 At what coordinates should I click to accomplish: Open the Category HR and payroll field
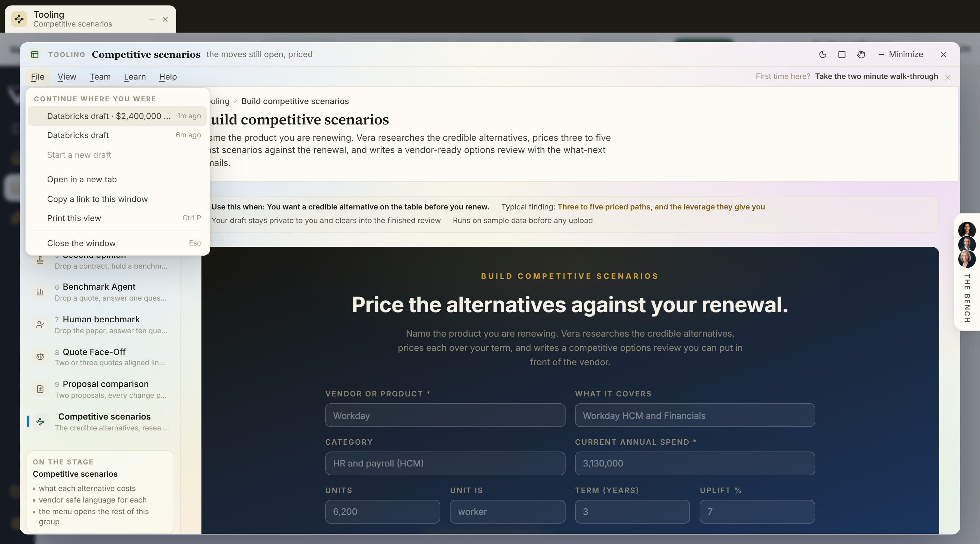point(445,463)
